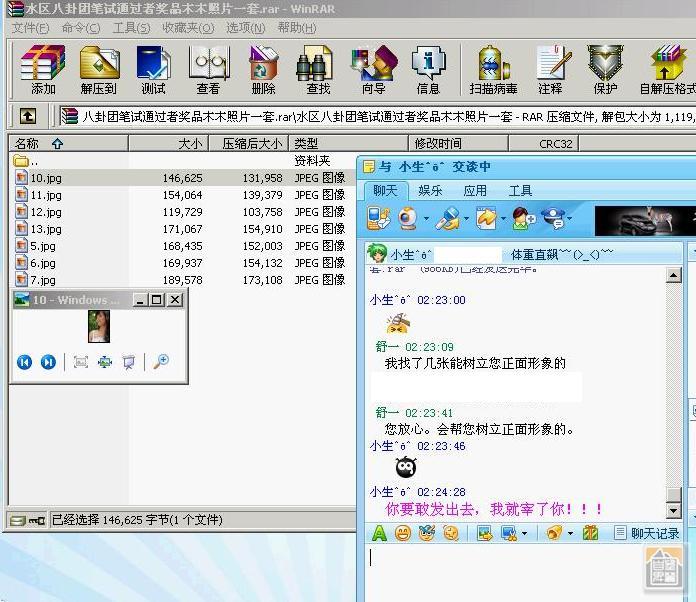
Task: Open the emoticon smiley picker in chat
Action: coord(403,533)
